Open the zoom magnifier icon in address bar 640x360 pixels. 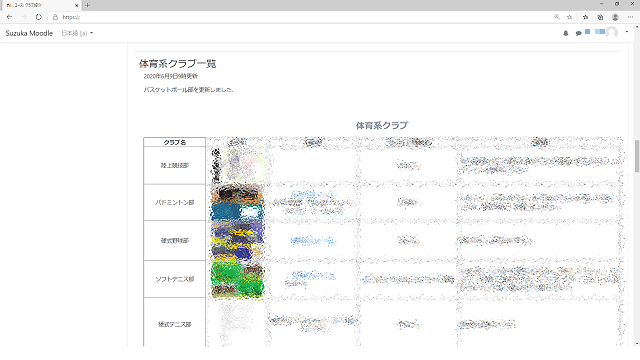click(557, 17)
